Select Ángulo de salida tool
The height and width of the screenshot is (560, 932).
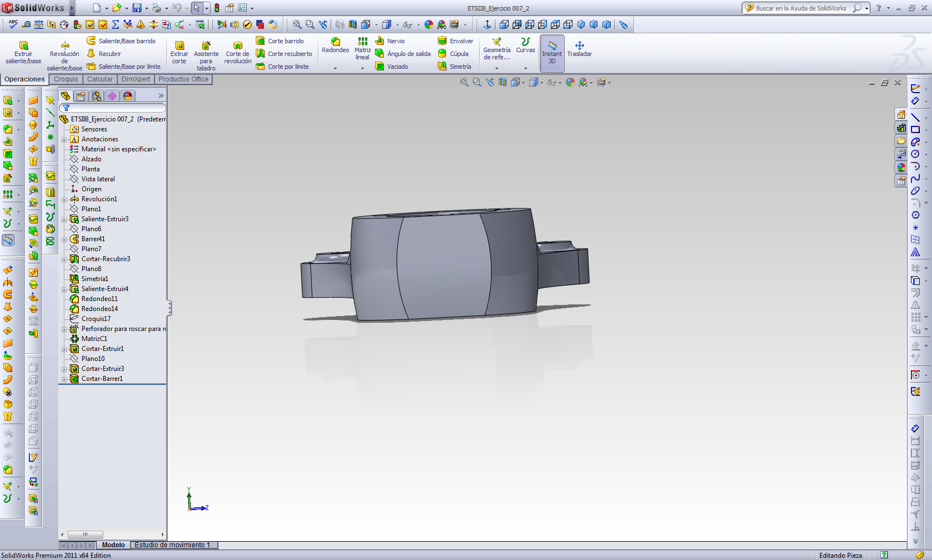pyautogui.click(x=403, y=54)
